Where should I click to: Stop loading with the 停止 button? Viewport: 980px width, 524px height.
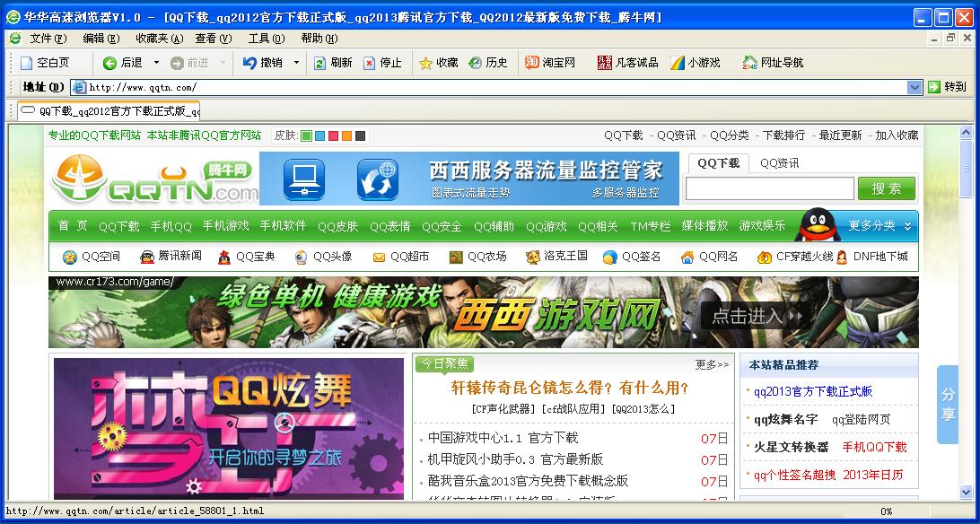pyautogui.click(x=382, y=63)
